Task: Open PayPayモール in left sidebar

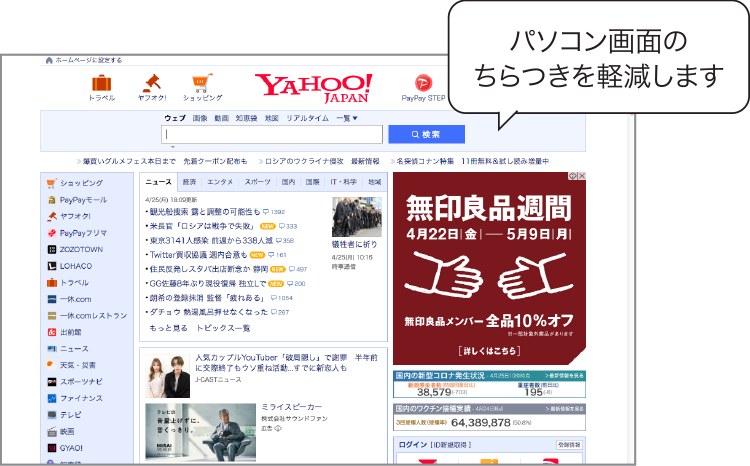Action: point(83,200)
